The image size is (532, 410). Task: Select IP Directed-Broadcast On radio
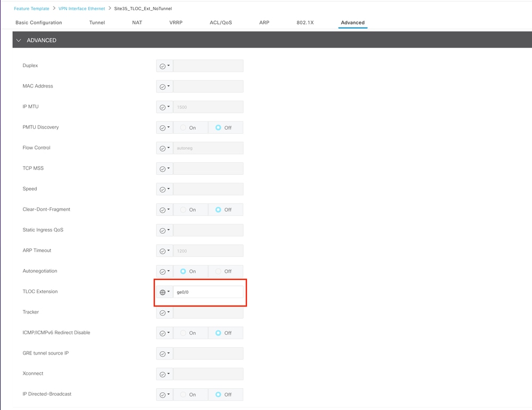183,395
